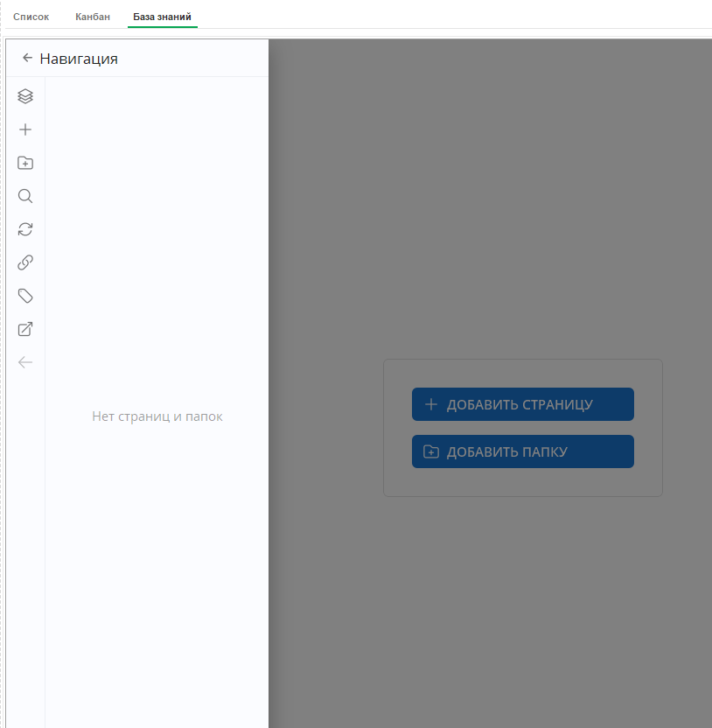
Task: Click the chain link icon
Action: coord(25,262)
